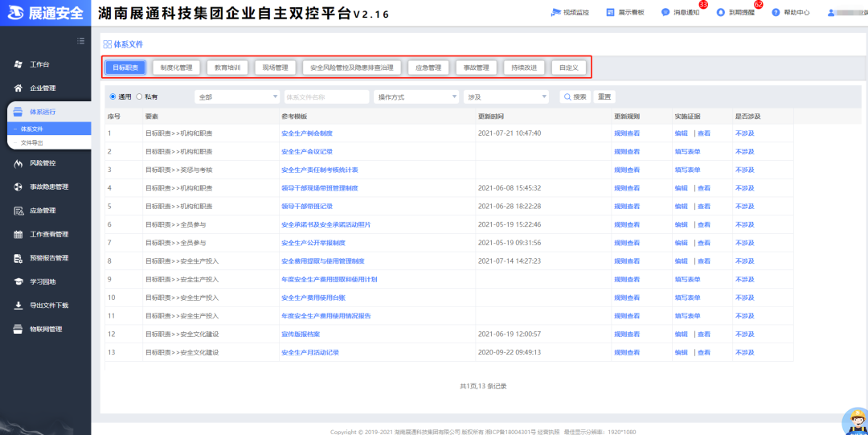Viewport: 868px width, 435px height.
Task: Switch to the 应急管理 tab
Action: coord(428,68)
